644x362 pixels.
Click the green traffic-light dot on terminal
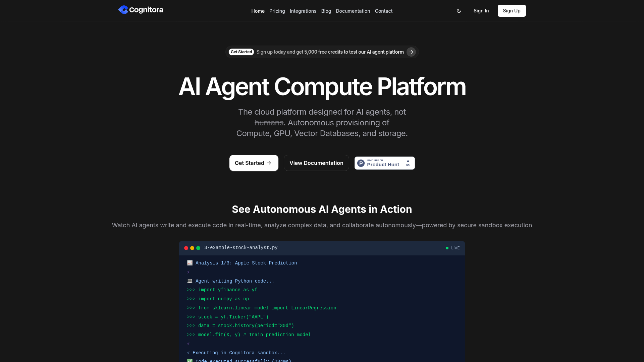pos(199,248)
